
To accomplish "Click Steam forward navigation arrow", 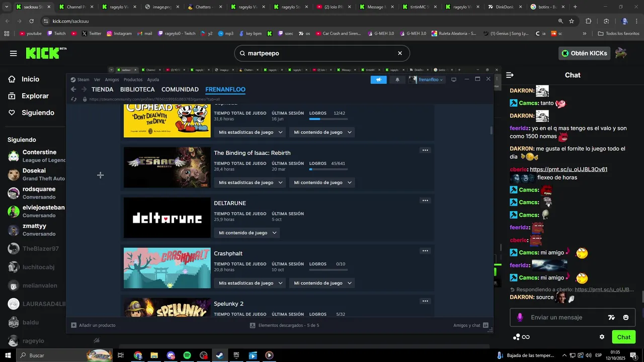I will coord(84,89).
